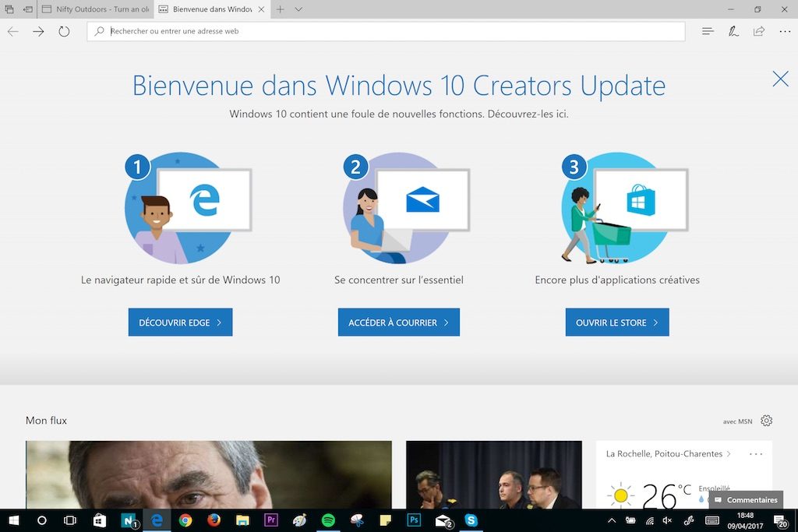Open the news photo of the grey-haired man
798x532 pixels.
209,474
